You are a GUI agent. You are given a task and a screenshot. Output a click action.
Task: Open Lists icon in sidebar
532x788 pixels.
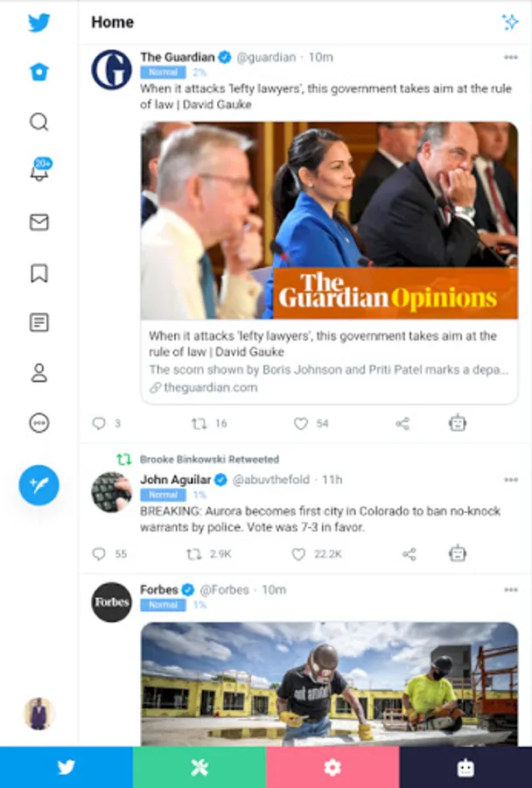[x=39, y=322]
